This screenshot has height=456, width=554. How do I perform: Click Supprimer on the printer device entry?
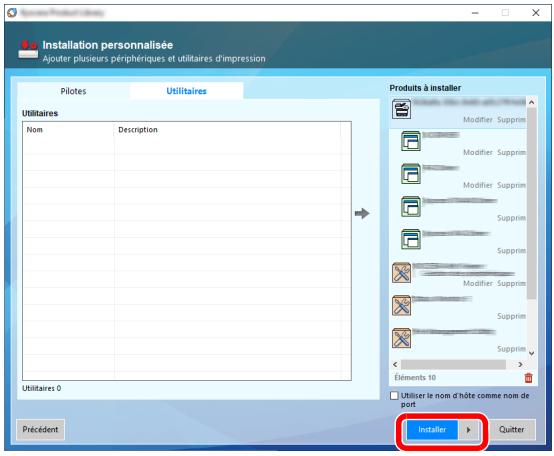coord(512,120)
